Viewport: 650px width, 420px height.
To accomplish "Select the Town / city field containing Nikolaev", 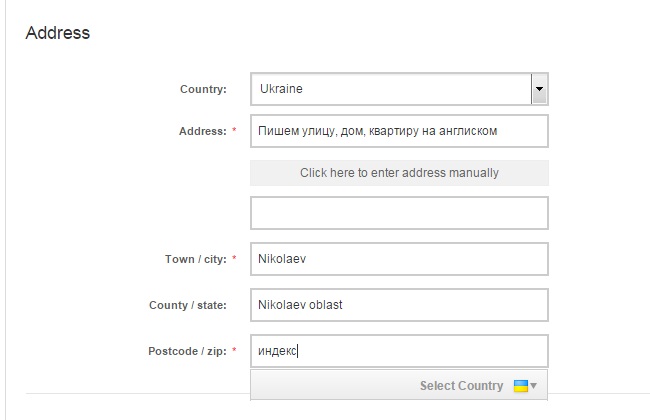I will pos(399,259).
